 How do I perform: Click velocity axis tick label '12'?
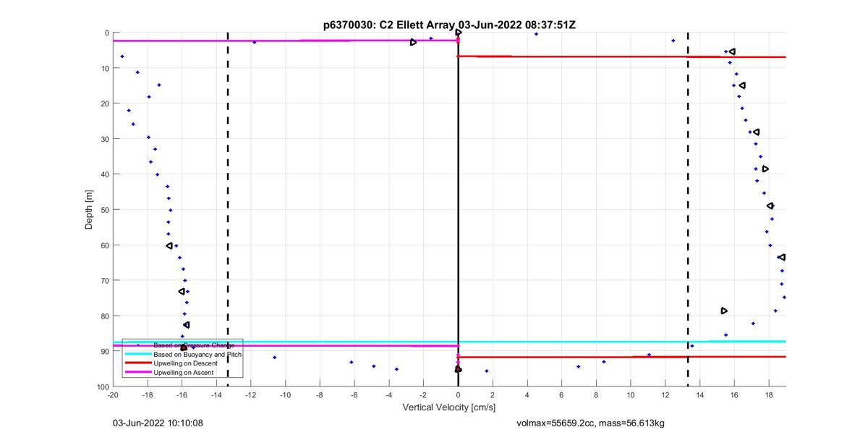(665, 396)
